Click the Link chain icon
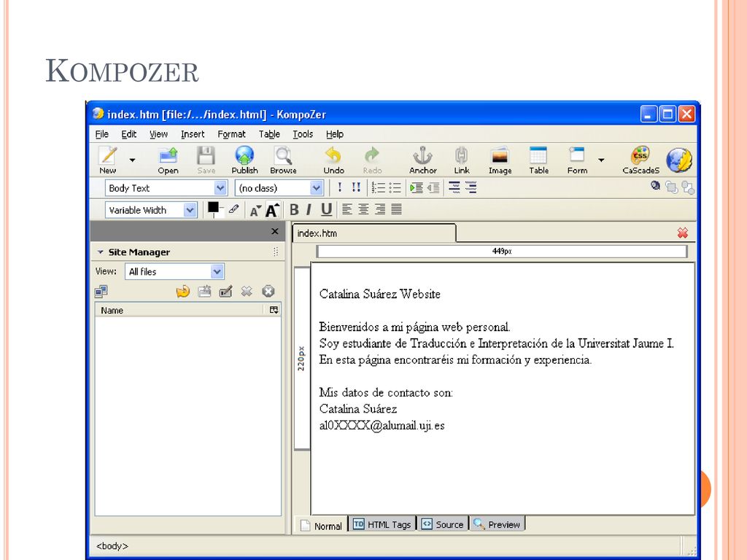 461,155
